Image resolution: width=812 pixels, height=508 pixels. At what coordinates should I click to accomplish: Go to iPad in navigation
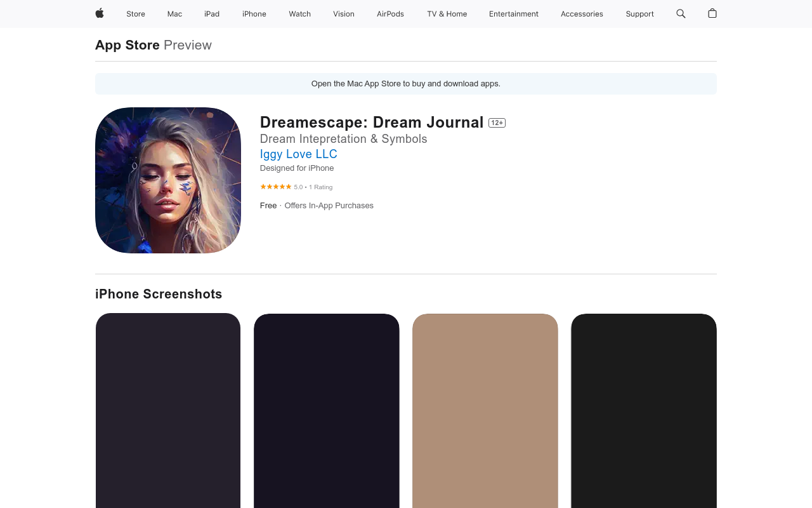pyautogui.click(x=212, y=14)
